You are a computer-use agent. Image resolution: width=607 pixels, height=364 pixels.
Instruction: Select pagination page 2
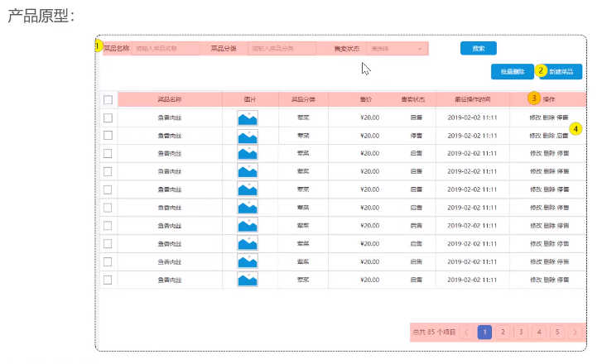(503, 332)
